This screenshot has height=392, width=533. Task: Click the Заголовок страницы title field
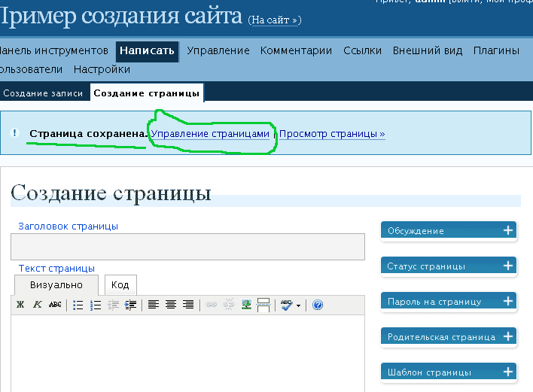pyautogui.click(x=187, y=247)
